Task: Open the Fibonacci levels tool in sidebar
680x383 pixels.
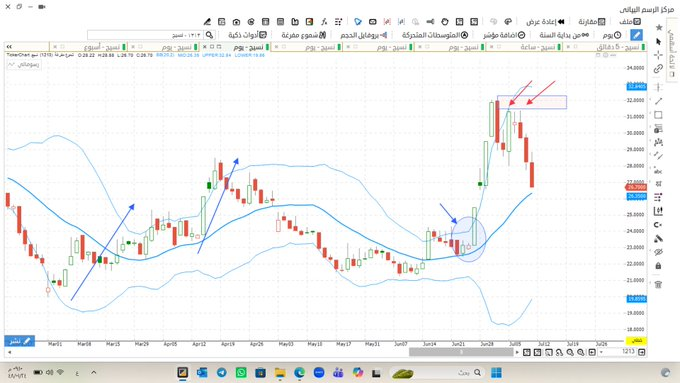Action: [x=658, y=129]
